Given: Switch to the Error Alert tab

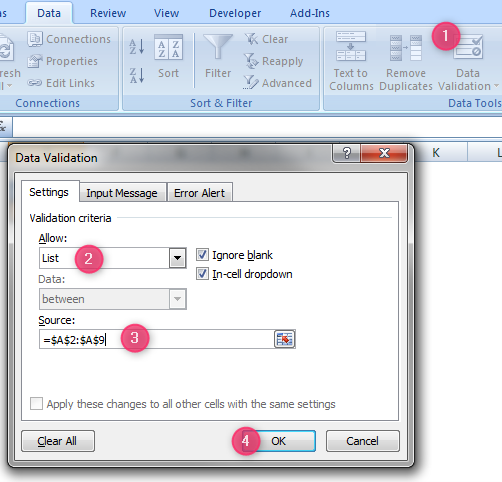Looking at the screenshot, I should coord(199,193).
